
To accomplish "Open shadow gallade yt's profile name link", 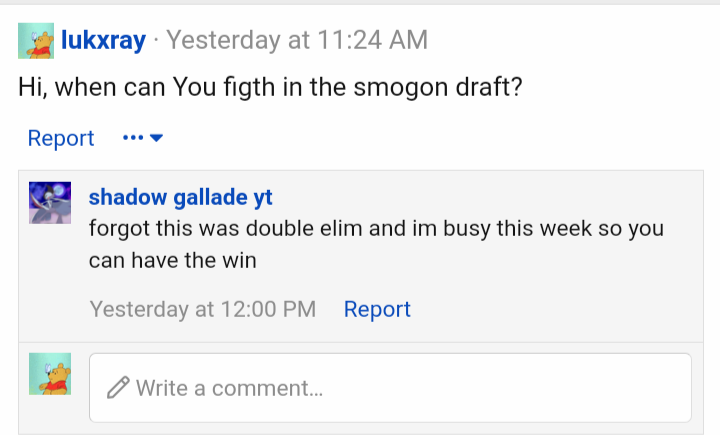I will click(180, 198).
